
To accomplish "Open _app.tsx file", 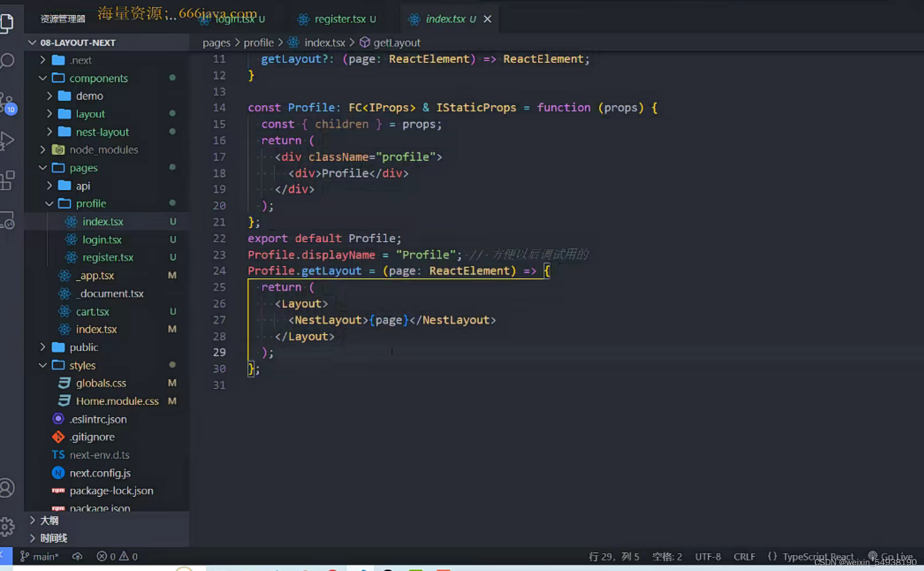I will [x=106, y=275].
